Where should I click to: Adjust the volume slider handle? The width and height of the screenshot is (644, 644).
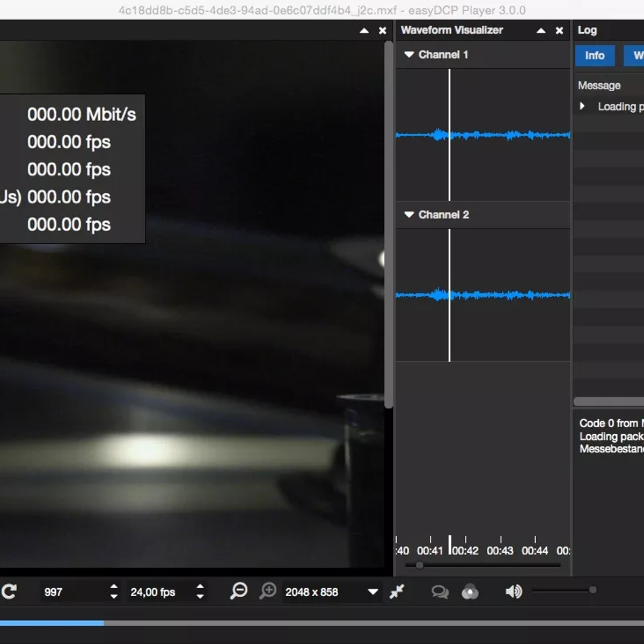[592, 590]
